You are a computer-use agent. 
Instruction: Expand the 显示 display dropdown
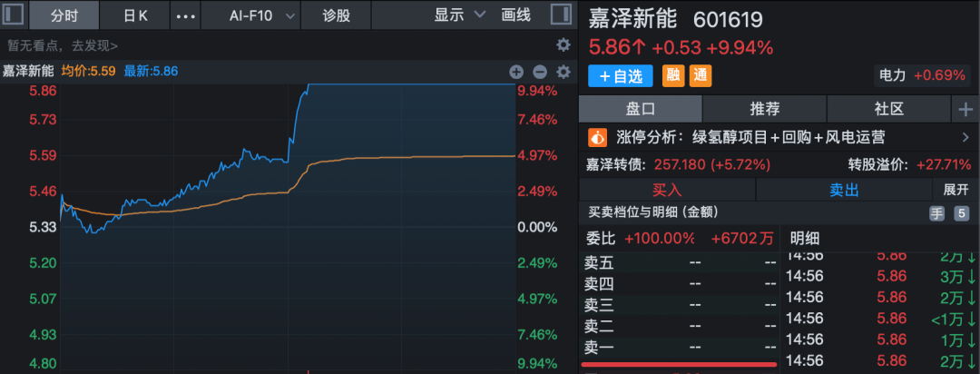click(459, 15)
